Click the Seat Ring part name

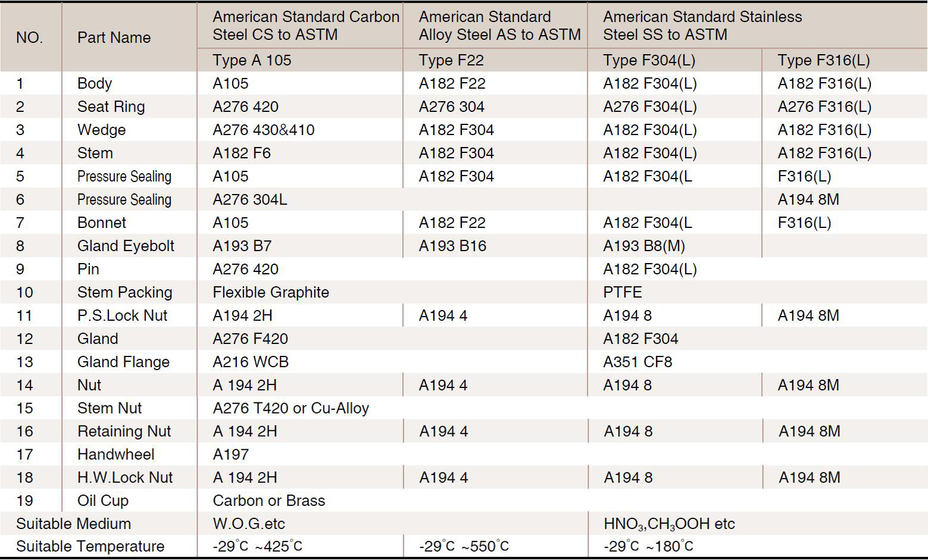(x=111, y=107)
